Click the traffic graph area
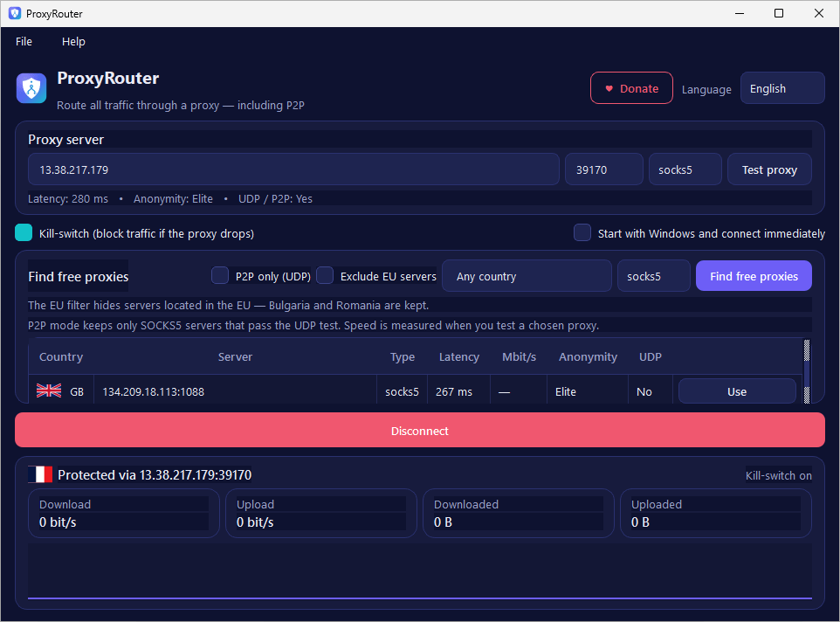Image resolution: width=840 pixels, height=622 pixels. tap(420, 571)
